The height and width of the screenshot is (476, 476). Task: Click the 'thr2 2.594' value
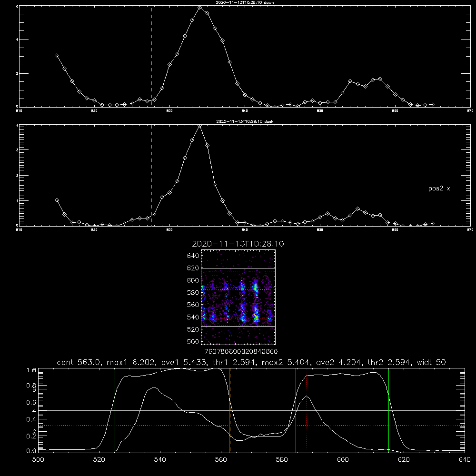[389, 362]
